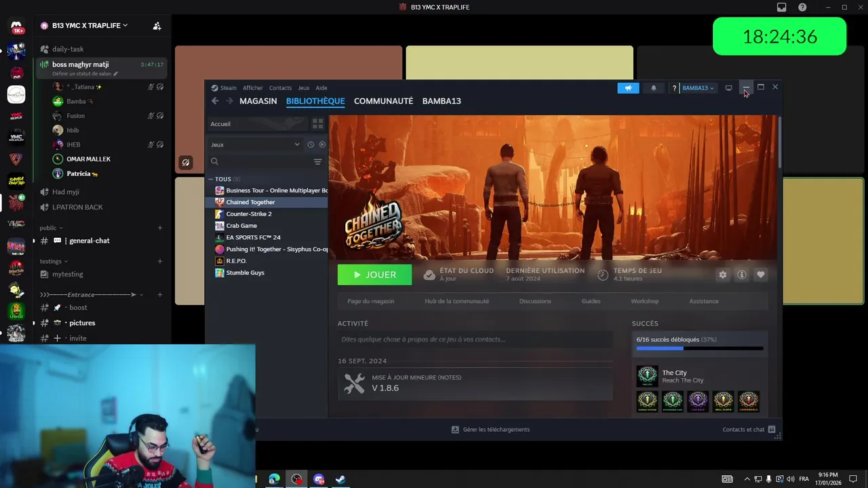Viewport: 868px width, 488px height.
Task: Switch to the COMMUNAUTÉ tab
Action: click(383, 101)
